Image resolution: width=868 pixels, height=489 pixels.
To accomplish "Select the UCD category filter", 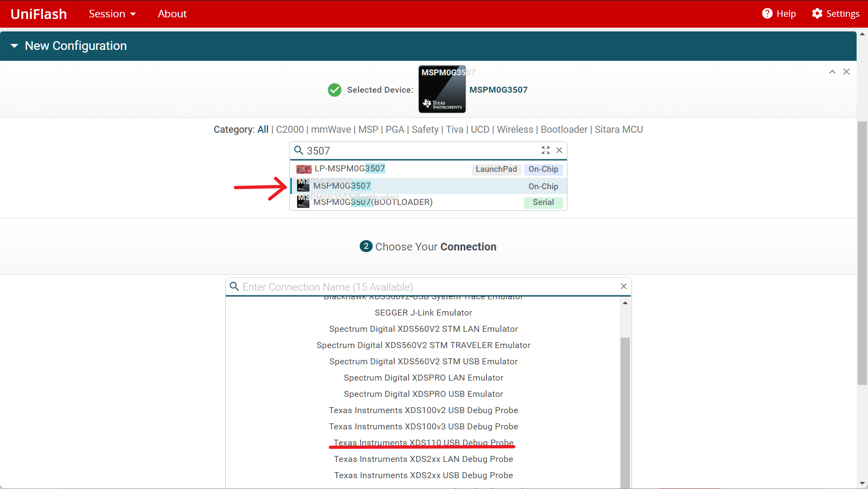I will [480, 130].
